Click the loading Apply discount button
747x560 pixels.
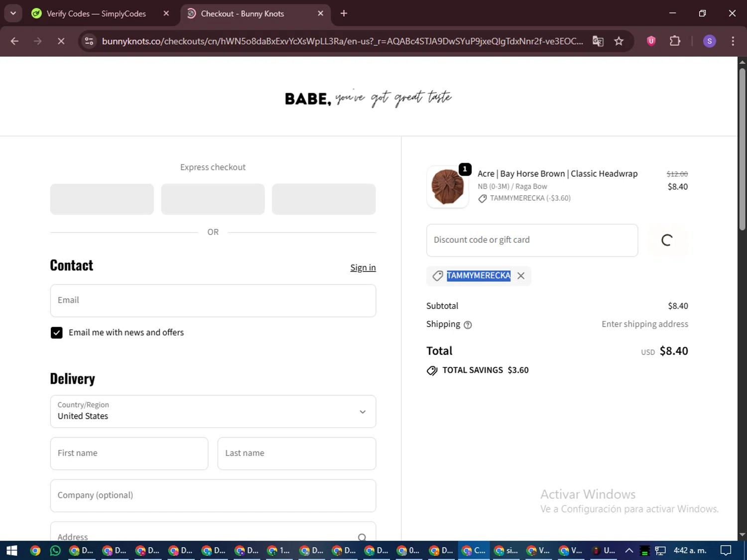[x=667, y=240]
